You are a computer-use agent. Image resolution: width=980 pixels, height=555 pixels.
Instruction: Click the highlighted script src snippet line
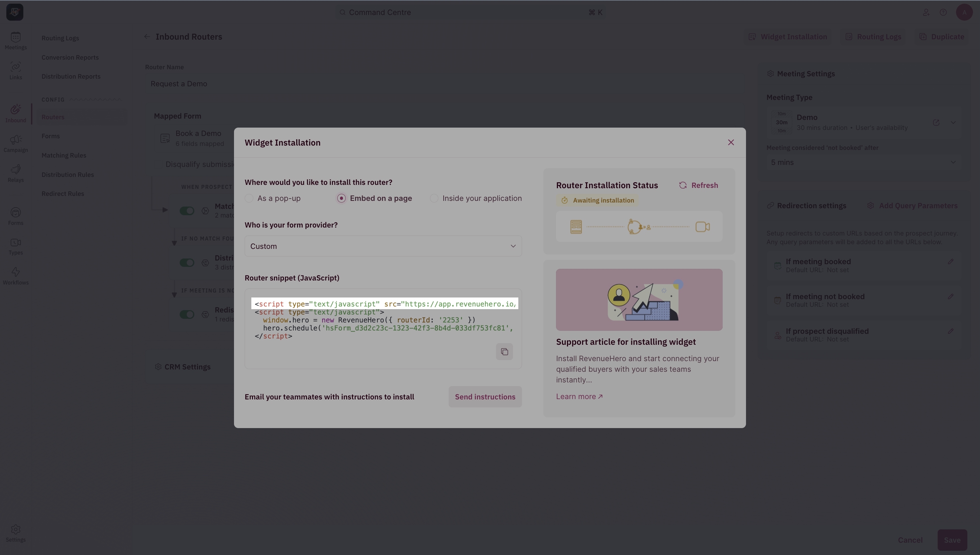[385, 304]
